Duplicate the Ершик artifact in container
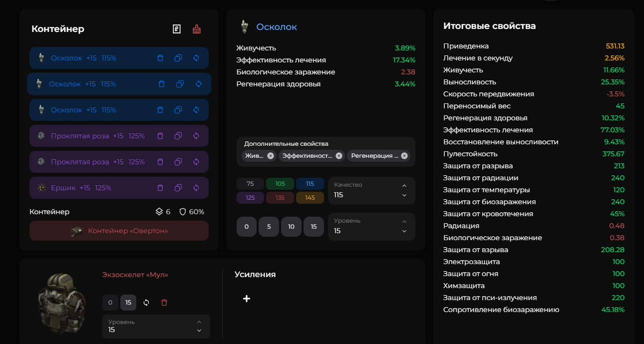 pyautogui.click(x=178, y=188)
